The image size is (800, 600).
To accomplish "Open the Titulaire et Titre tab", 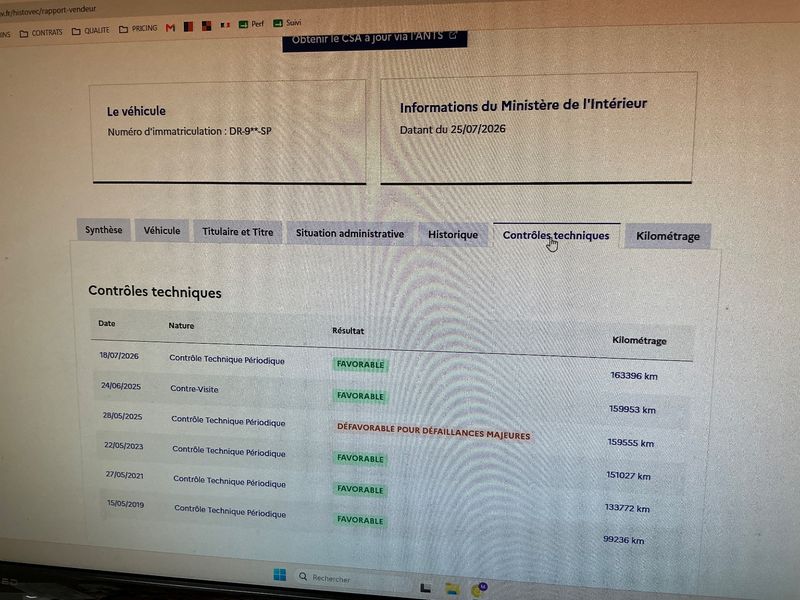I will coord(238,232).
